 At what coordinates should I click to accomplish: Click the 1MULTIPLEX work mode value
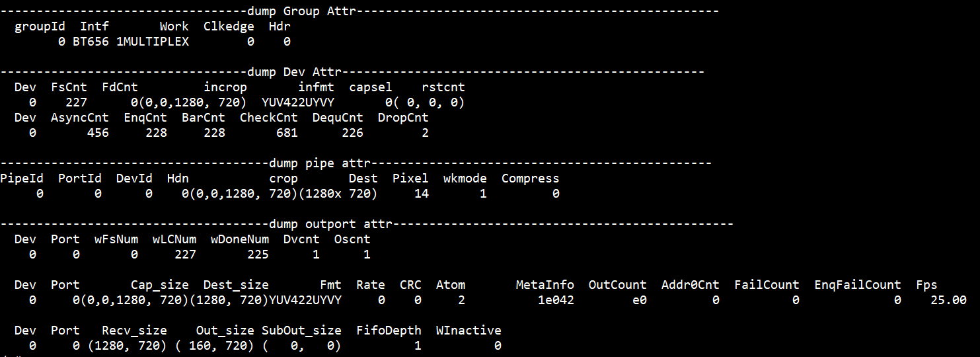(157, 42)
